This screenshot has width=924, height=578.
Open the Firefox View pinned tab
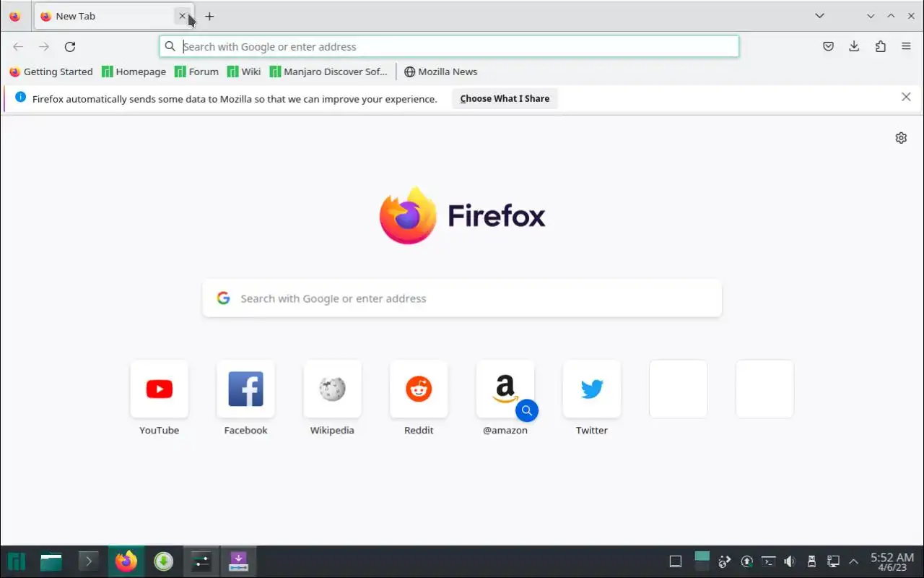15,16
